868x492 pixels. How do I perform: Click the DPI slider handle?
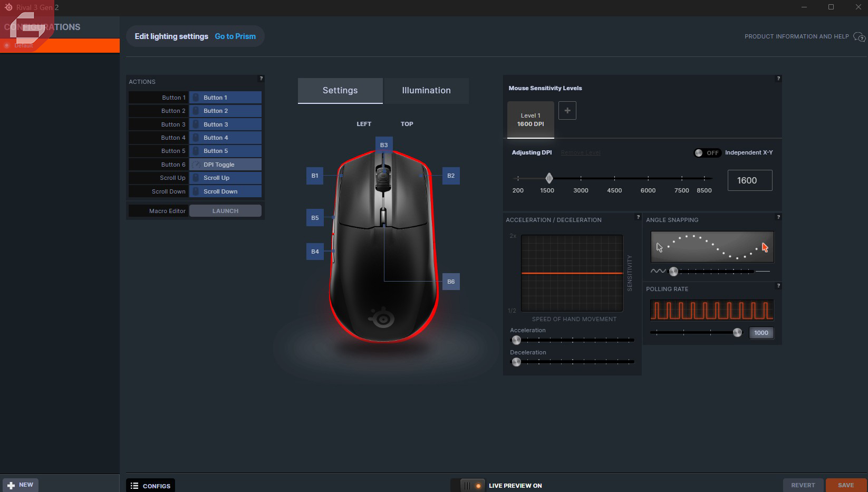coord(549,178)
